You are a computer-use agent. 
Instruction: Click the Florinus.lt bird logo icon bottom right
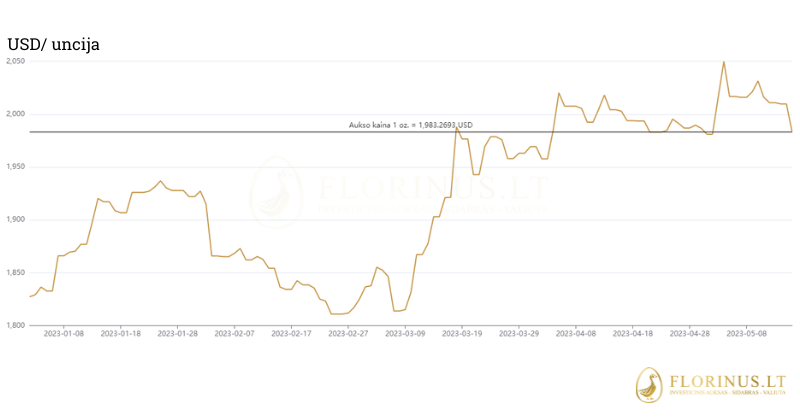652,385
